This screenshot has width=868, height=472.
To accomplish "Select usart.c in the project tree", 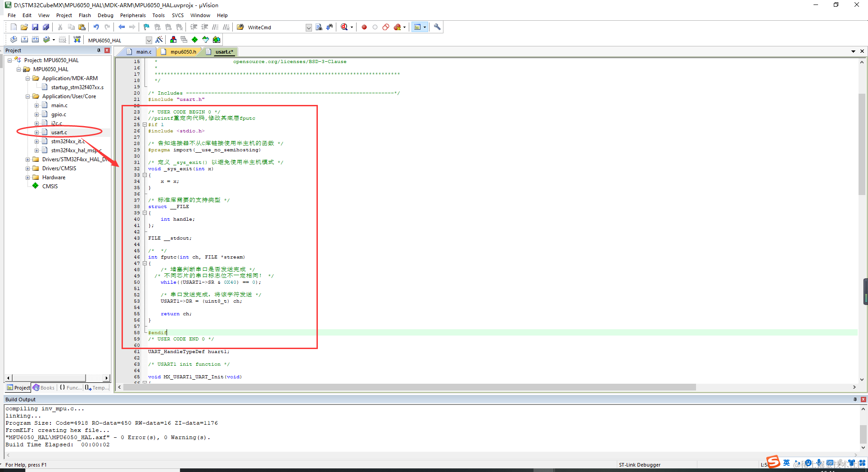I will click(x=59, y=132).
